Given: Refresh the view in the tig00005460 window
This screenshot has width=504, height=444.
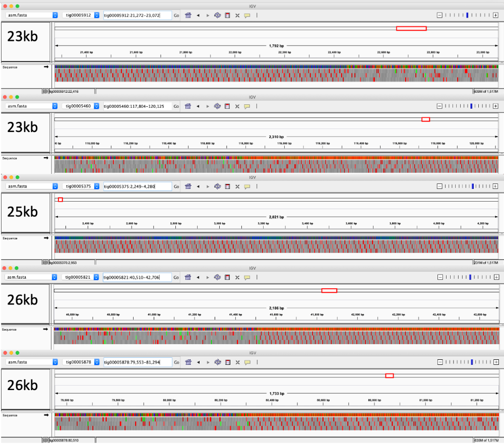Looking at the screenshot, I should click(x=218, y=106).
